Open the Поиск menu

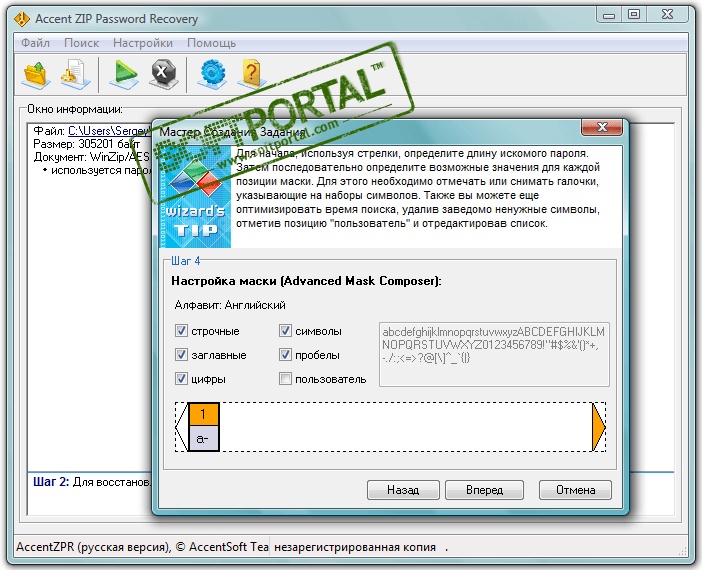(x=81, y=43)
